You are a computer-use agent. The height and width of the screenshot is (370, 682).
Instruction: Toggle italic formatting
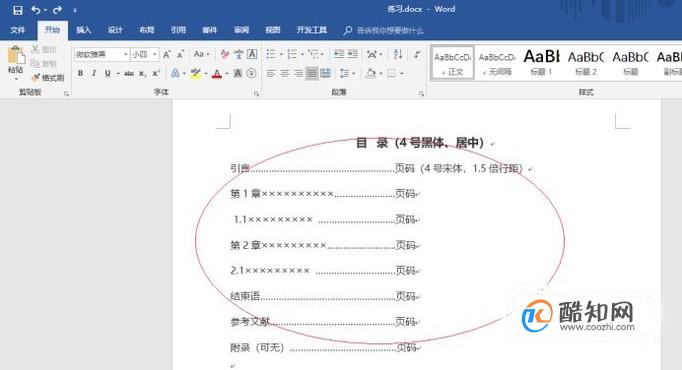[94, 73]
